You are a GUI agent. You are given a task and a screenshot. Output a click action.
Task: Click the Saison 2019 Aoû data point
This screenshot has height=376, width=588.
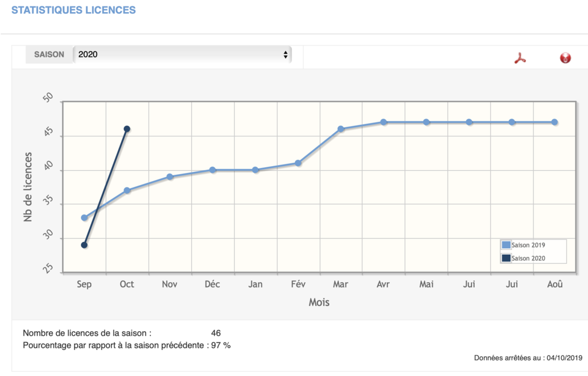(x=554, y=122)
